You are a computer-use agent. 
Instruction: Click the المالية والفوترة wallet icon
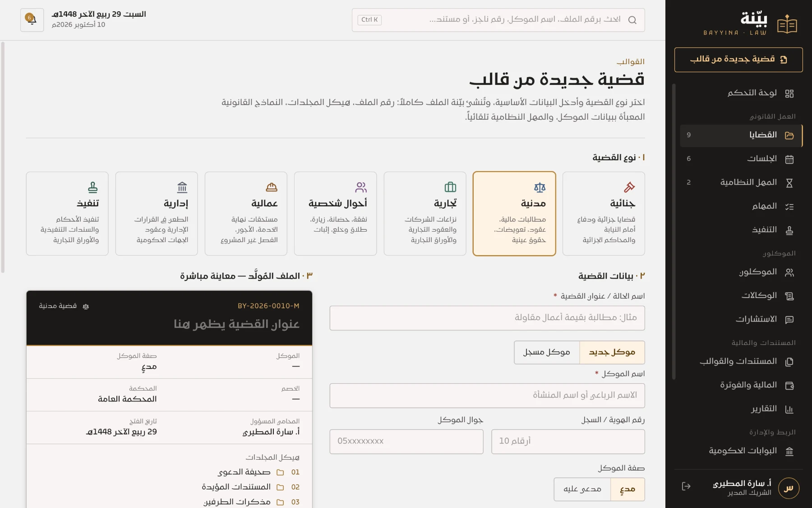789,386
